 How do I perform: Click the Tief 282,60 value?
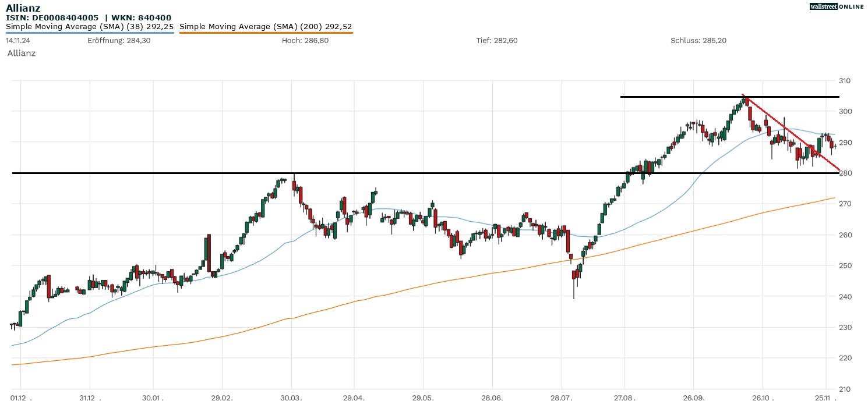coord(497,41)
